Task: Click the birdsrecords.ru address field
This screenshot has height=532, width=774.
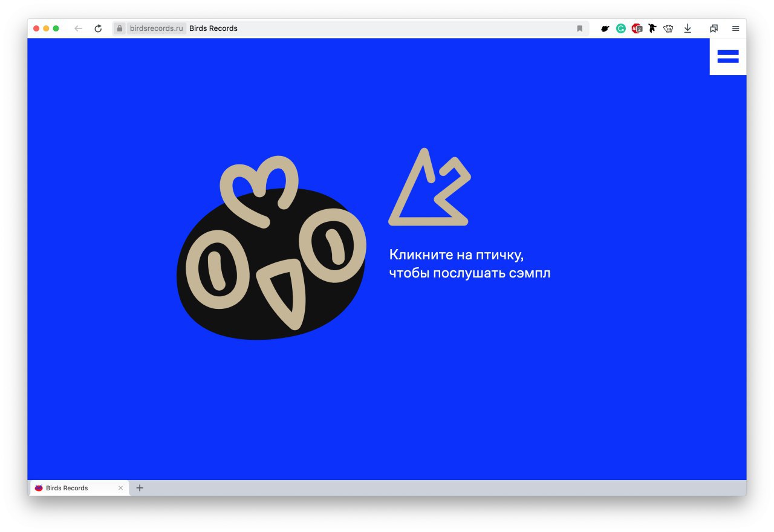Action: (156, 28)
